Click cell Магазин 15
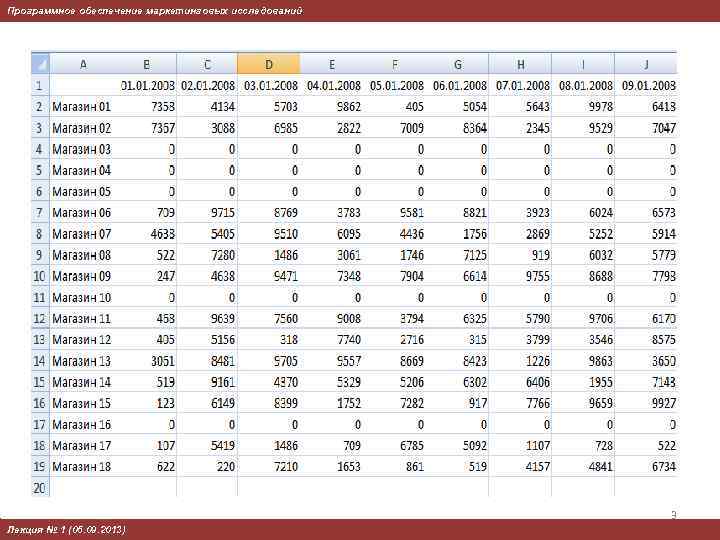Screen dimensions: 720x540 [x=82, y=403]
